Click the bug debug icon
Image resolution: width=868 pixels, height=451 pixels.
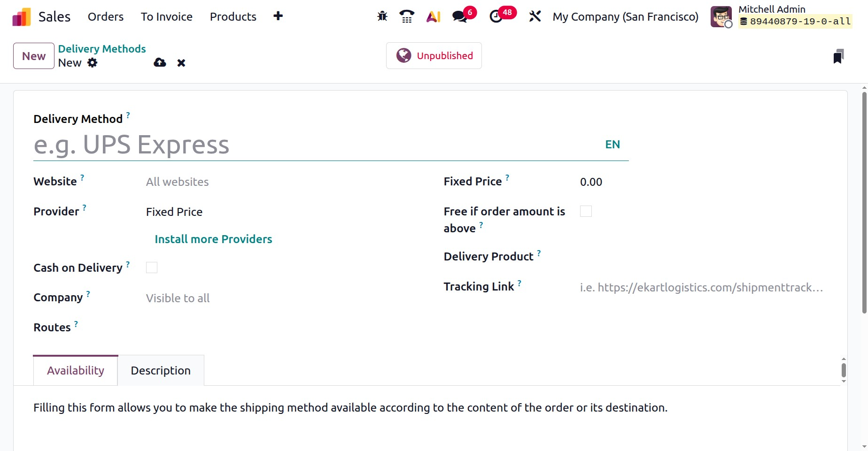click(x=382, y=16)
